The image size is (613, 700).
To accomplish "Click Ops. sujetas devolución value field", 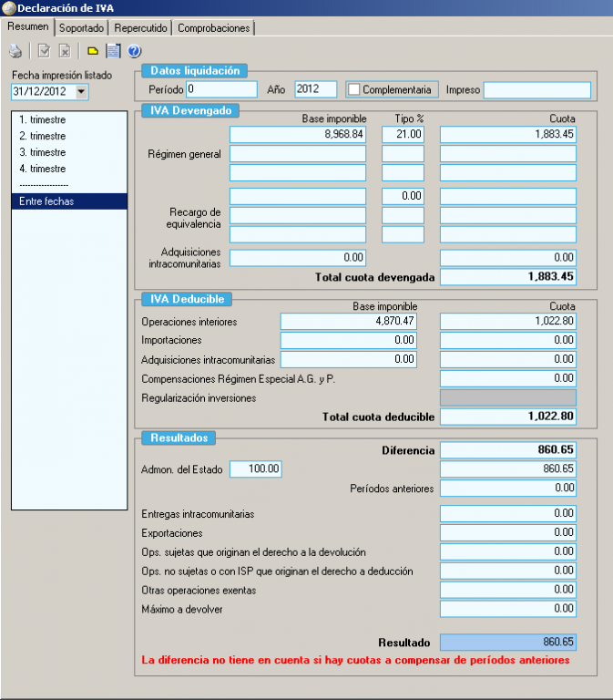I will [x=508, y=551].
